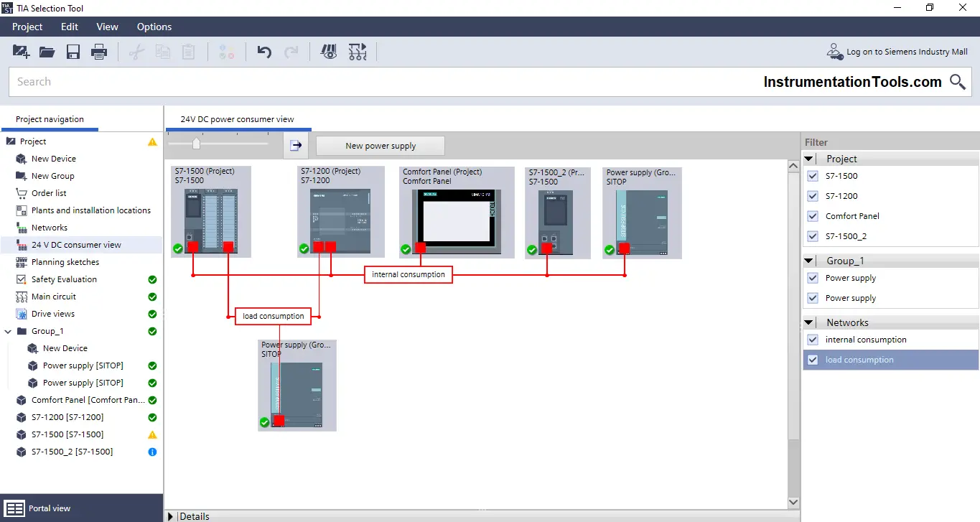This screenshot has height=522, width=980.
Task: Click the New power supply button
Action: click(381, 146)
